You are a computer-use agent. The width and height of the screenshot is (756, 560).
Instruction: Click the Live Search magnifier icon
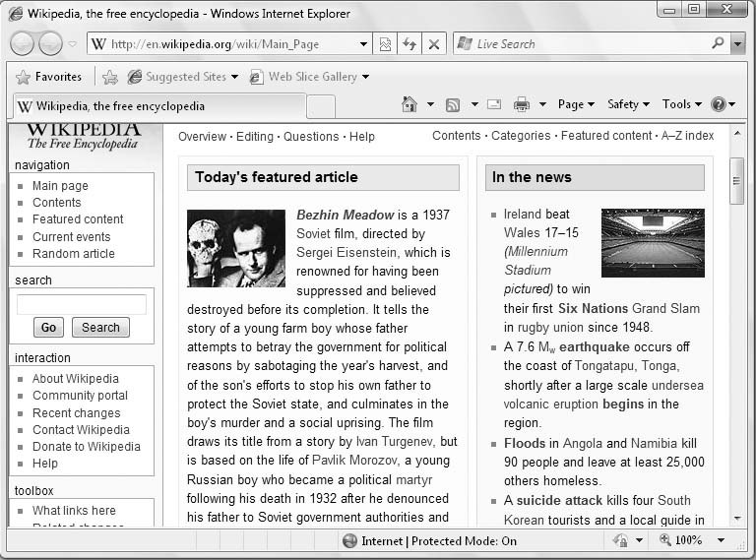click(x=718, y=44)
